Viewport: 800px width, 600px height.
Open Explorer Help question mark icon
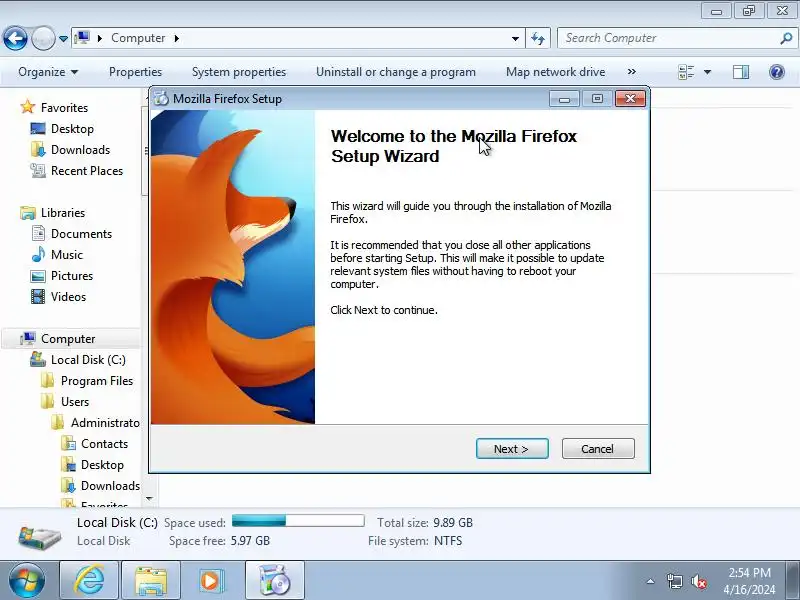(x=777, y=72)
